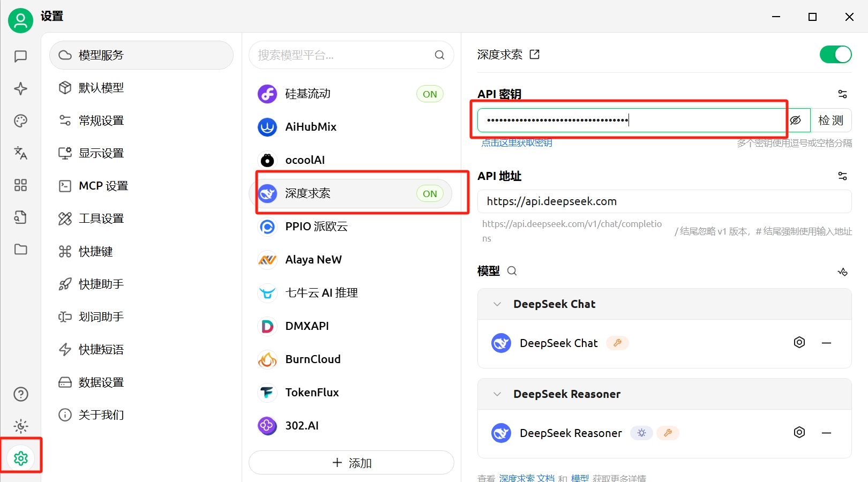868x482 pixels.
Task: Open 快捷键 settings
Action: coord(141,251)
